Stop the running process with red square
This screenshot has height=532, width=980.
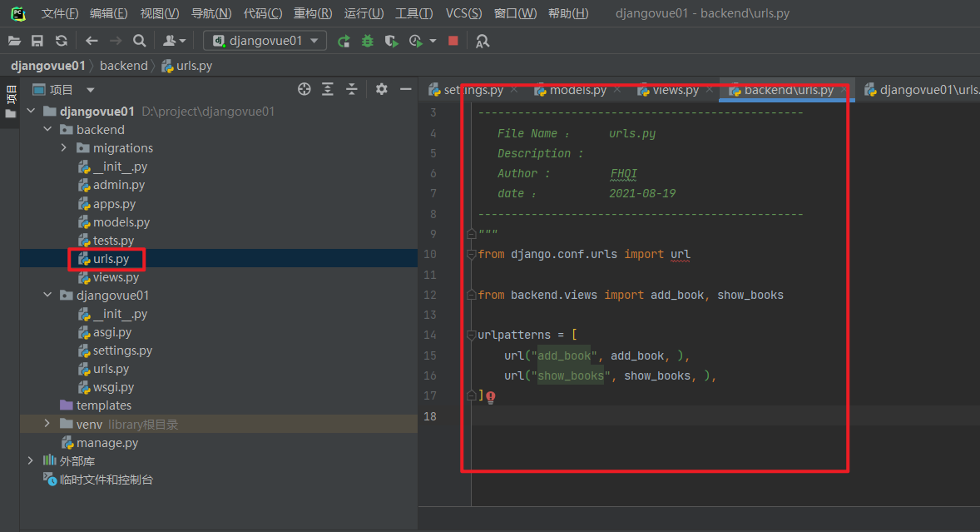point(453,42)
